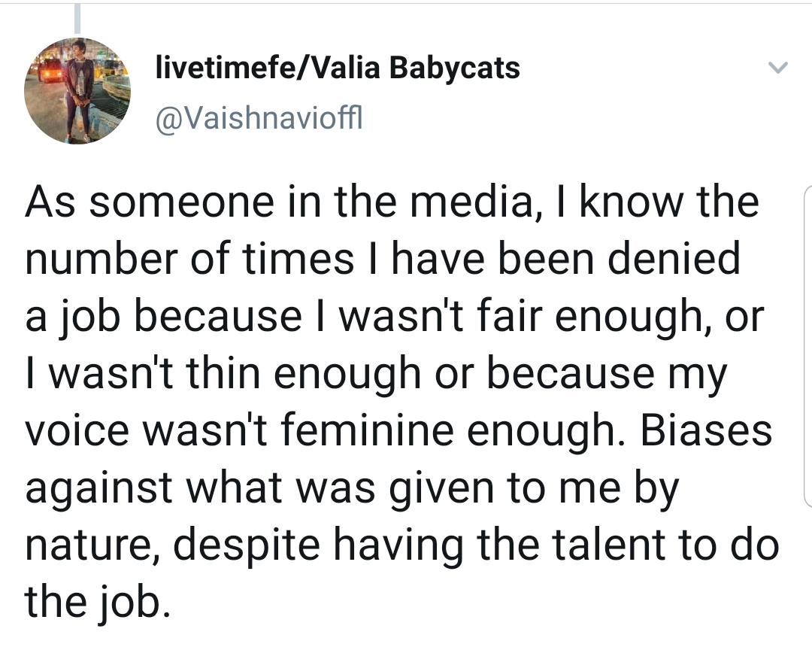This screenshot has height=647, width=812.
Task: Click the line "nature, despite having the talent to do"
Action: coord(401,545)
